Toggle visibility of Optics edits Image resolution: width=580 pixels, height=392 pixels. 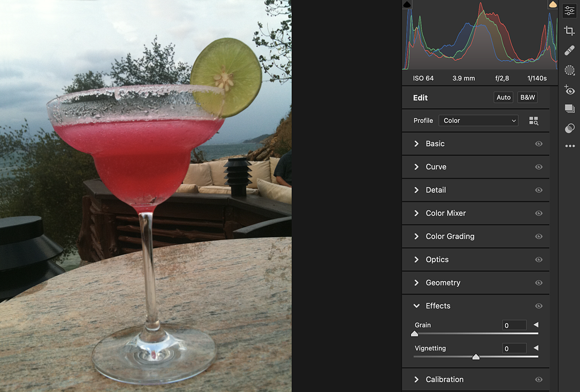538,260
